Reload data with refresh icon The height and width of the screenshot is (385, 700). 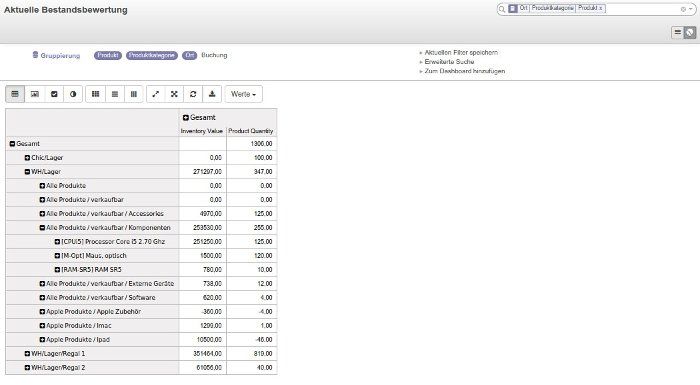coord(193,94)
